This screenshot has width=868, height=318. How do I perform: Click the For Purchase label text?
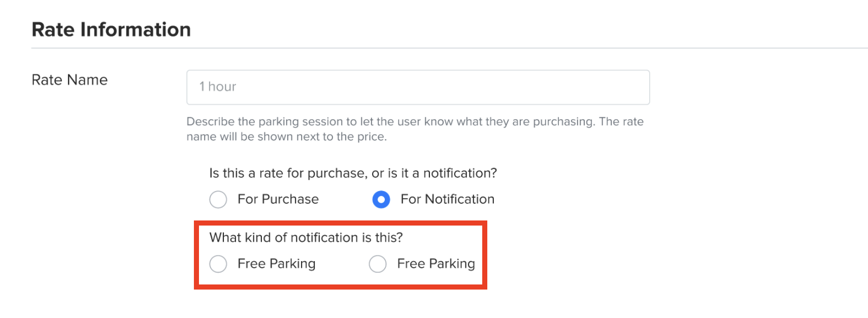[x=277, y=199]
